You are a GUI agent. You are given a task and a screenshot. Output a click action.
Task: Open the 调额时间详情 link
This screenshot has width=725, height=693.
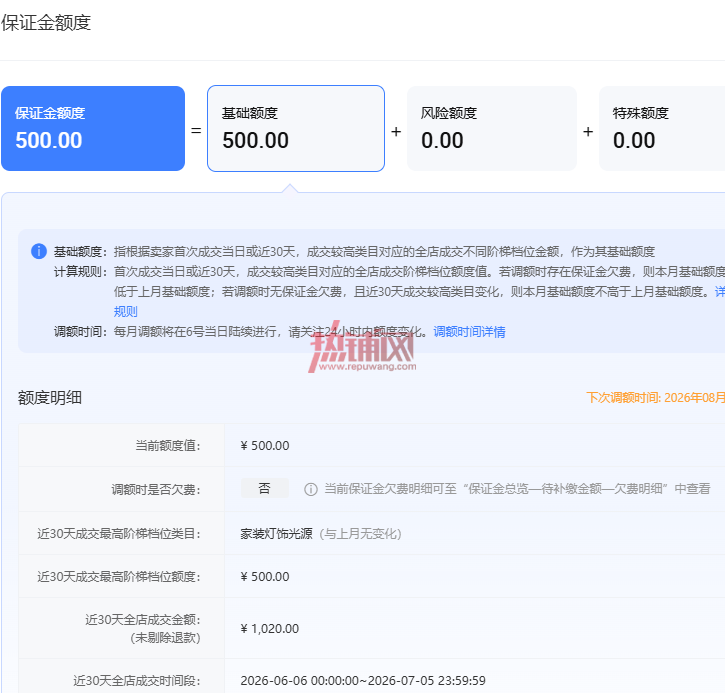(469, 331)
